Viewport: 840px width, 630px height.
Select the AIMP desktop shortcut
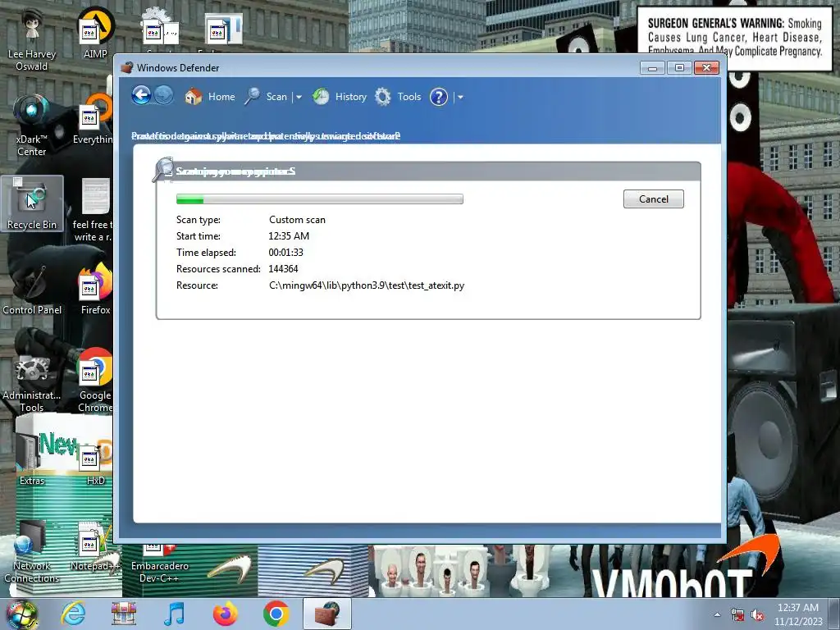(95, 33)
